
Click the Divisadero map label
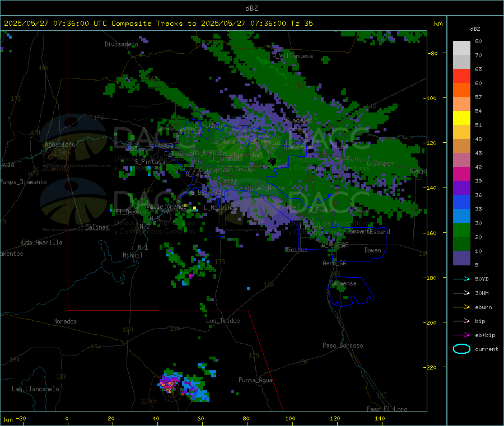point(121,44)
